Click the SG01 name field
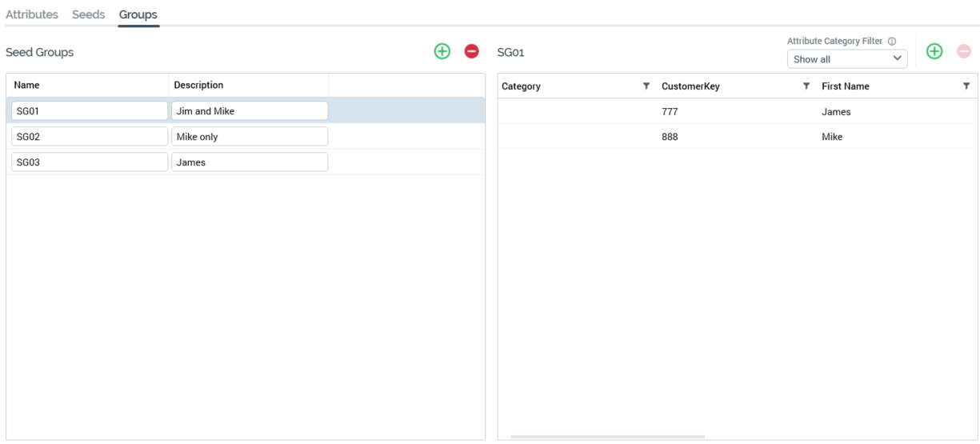980x444 pixels. [90, 111]
